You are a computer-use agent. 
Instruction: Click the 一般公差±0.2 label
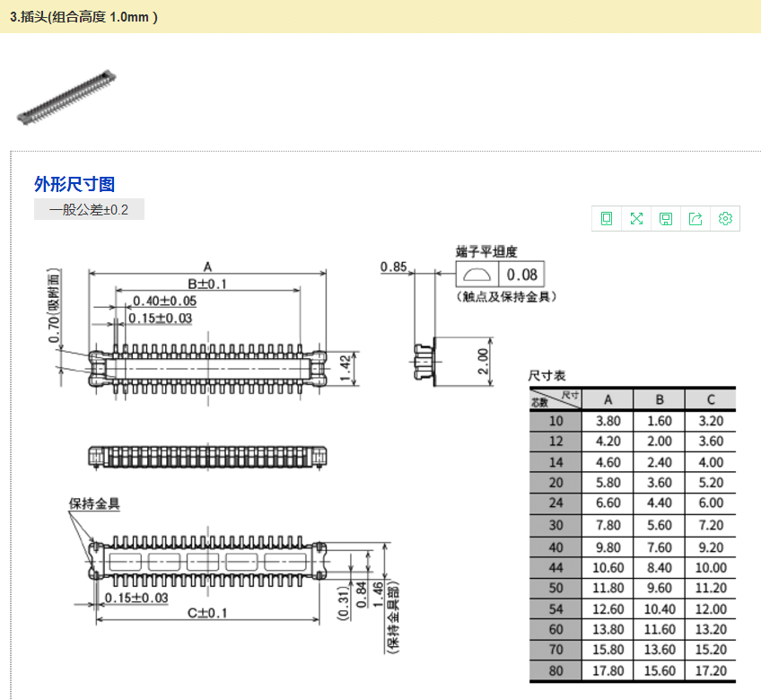pyautogui.click(x=89, y=210)
